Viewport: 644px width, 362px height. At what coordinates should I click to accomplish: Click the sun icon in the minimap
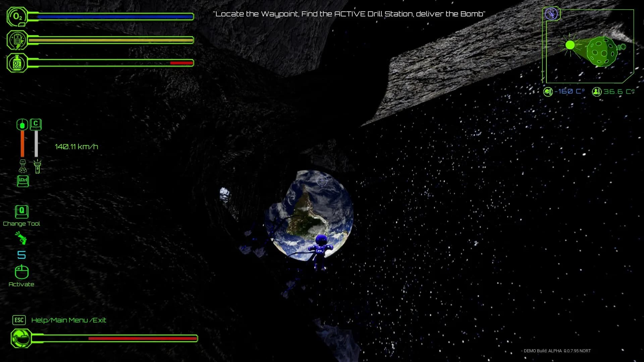click(x=570, y=45)
